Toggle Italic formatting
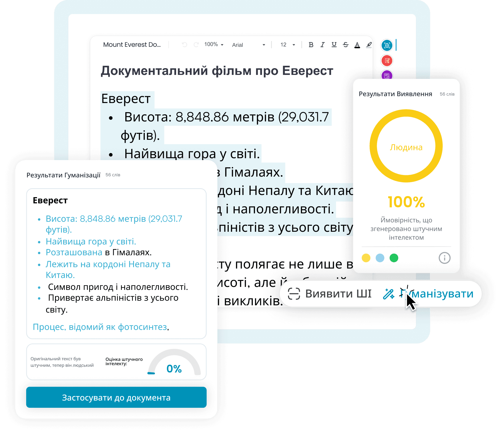Viewport: 504px width, 434px height. point(322,45)
